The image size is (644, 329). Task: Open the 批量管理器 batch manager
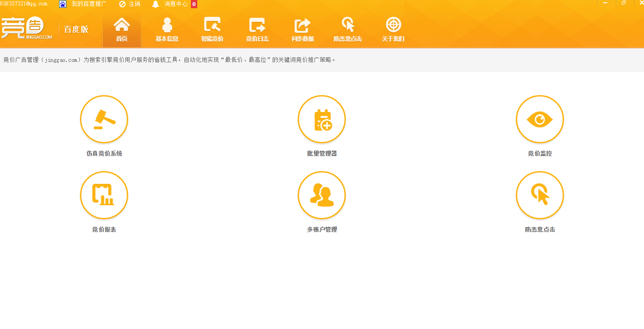322,119
